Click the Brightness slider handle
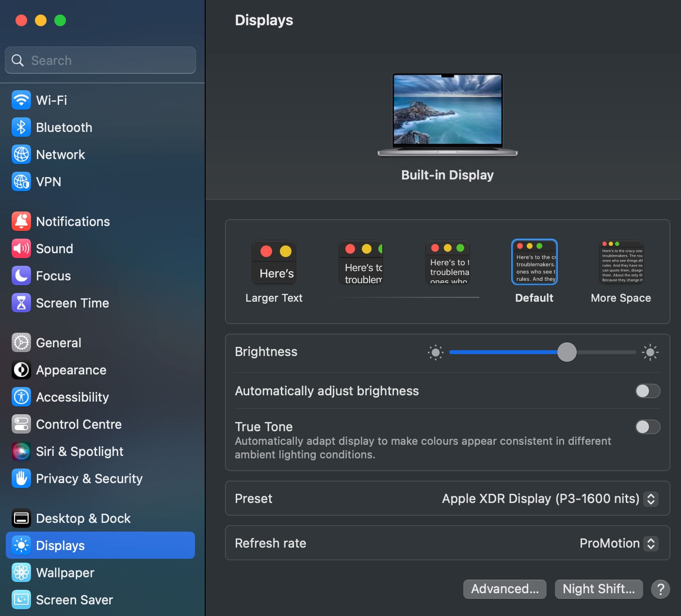 pos(567,352)
